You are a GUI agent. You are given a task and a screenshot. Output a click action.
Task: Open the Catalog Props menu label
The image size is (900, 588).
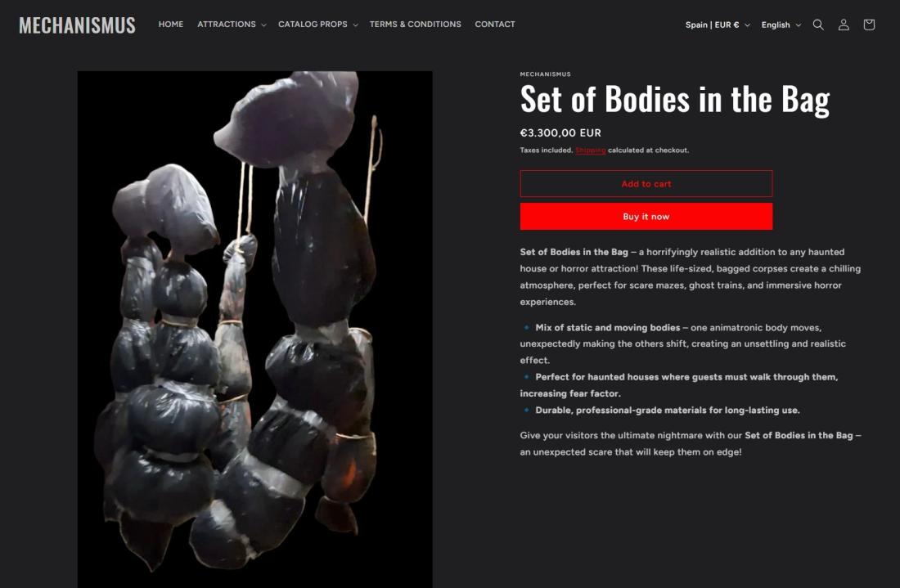[313, 24]
